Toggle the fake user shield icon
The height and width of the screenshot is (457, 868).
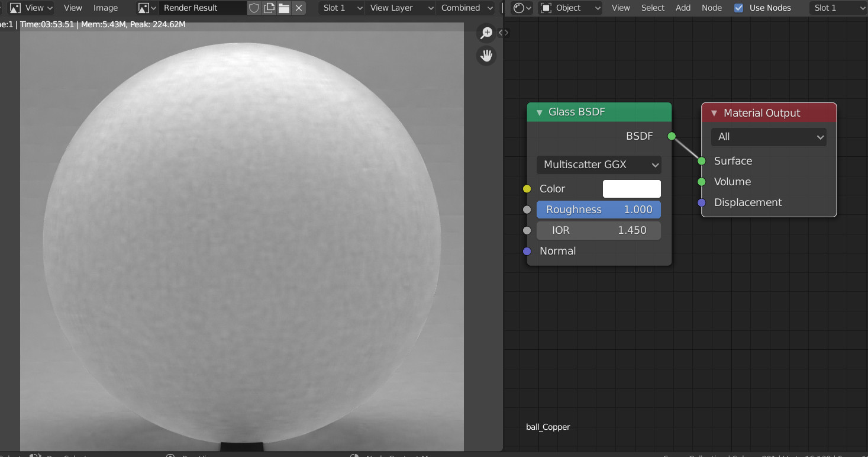(x=254, y=8)
